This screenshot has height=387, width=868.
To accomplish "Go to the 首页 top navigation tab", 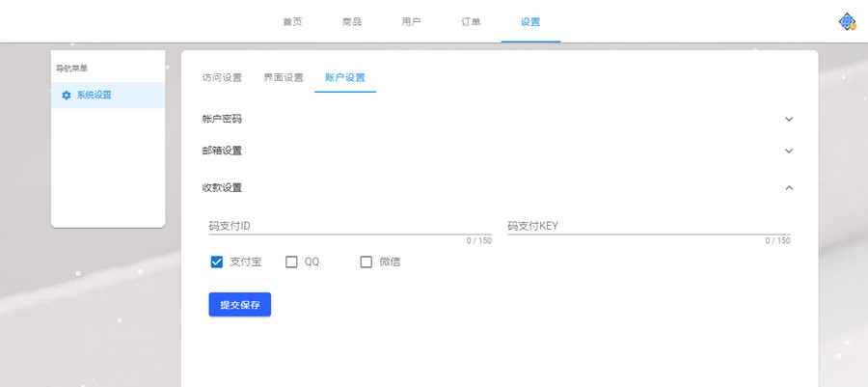I will 292,21.
